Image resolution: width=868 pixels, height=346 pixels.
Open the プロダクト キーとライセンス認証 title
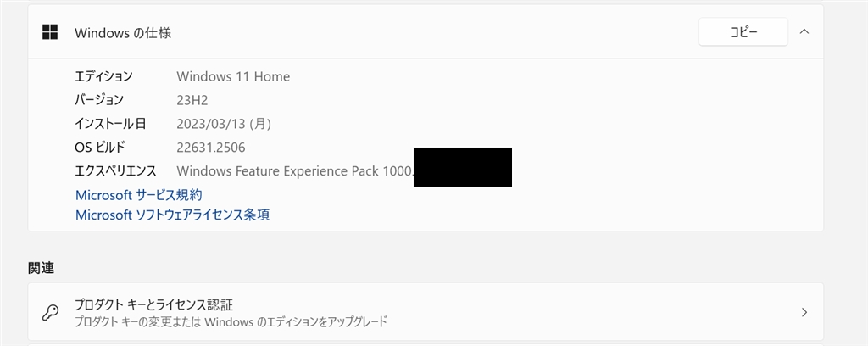tap(153, 304)
